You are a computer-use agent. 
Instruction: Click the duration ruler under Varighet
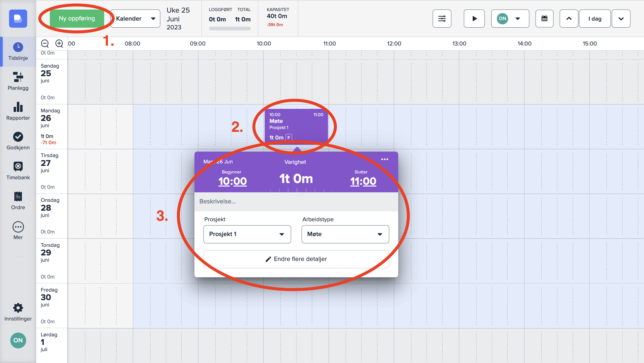297,190
